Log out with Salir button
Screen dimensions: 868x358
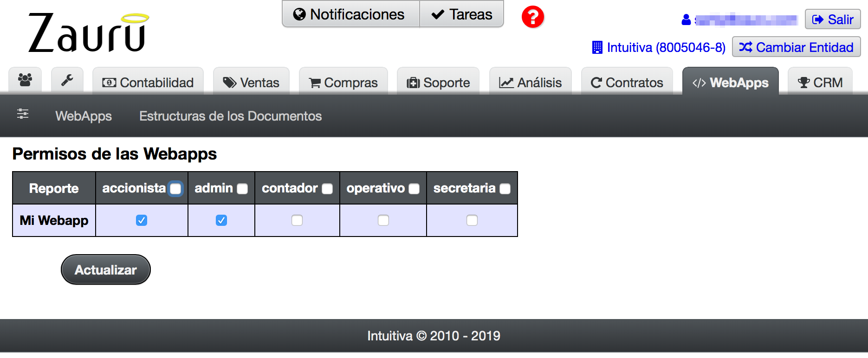[833, 19]
